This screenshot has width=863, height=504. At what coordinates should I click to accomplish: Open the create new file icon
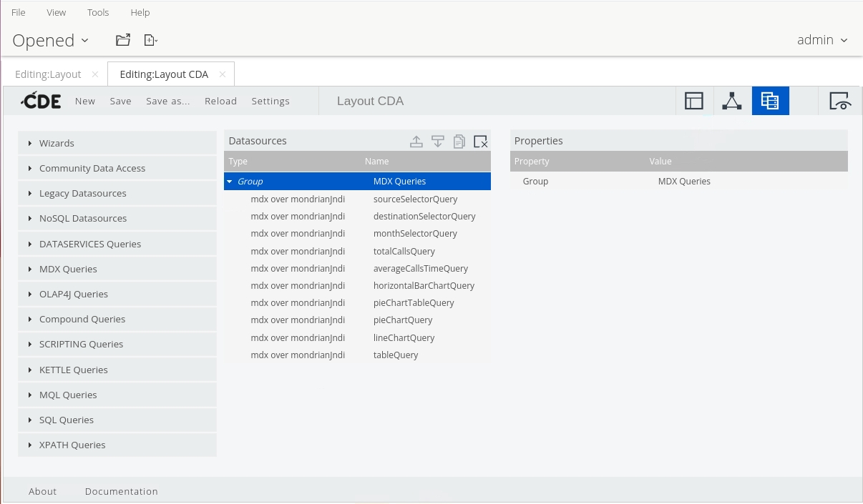[150, 40]
